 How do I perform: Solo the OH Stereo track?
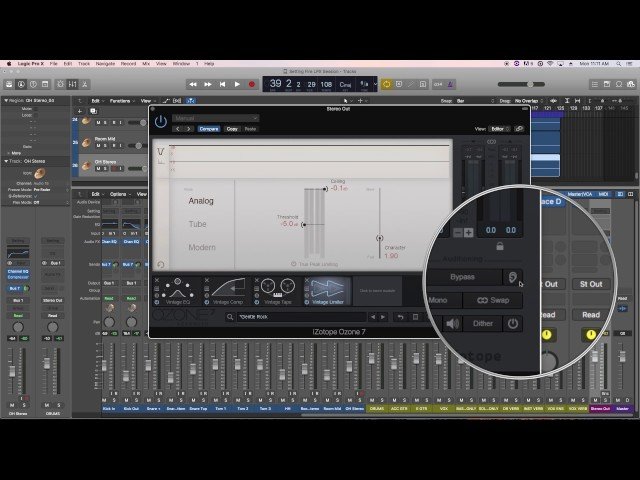click(105, 168)
